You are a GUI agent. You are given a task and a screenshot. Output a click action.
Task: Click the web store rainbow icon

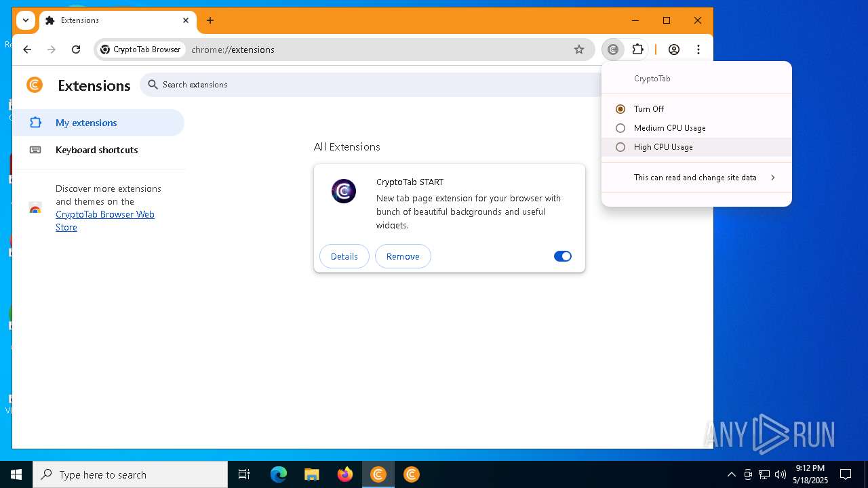coord(35,208)
